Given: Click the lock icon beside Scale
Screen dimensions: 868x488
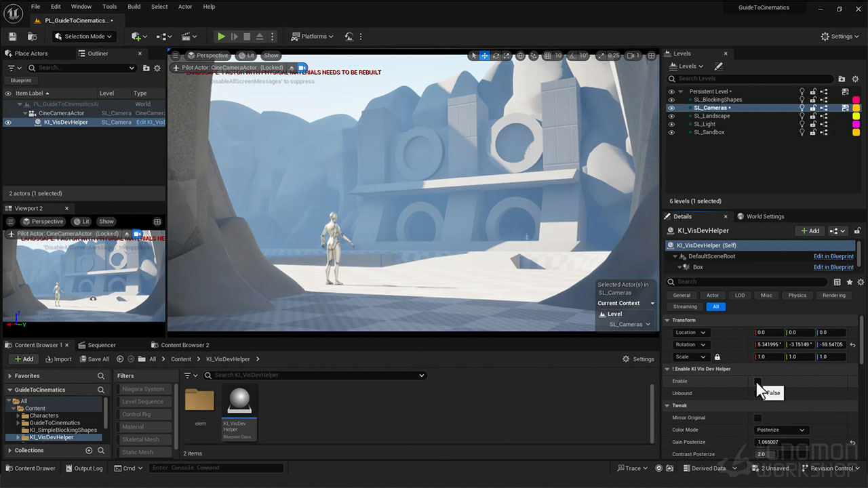Looking at the screenshot, I should tap(717, 357).
